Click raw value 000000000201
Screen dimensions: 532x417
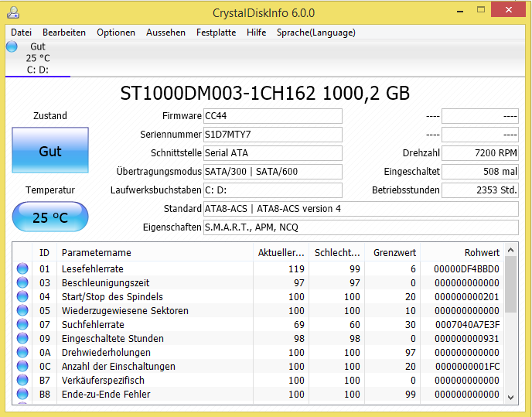coord(467,297)
